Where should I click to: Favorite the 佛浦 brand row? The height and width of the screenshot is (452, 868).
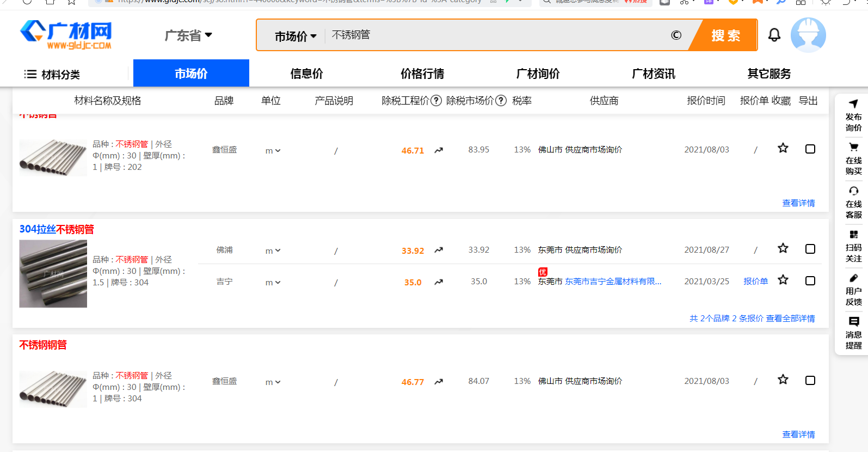coord(783,248)
